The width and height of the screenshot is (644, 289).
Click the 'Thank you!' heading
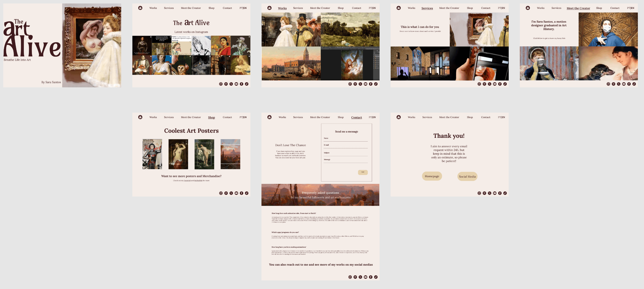[x=449, y=136]
